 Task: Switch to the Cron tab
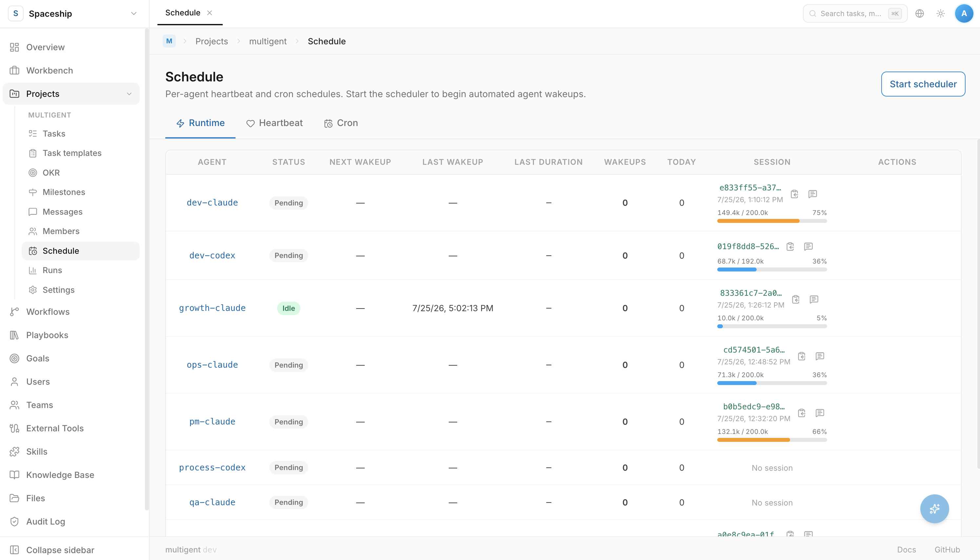[x=341, y=123]
